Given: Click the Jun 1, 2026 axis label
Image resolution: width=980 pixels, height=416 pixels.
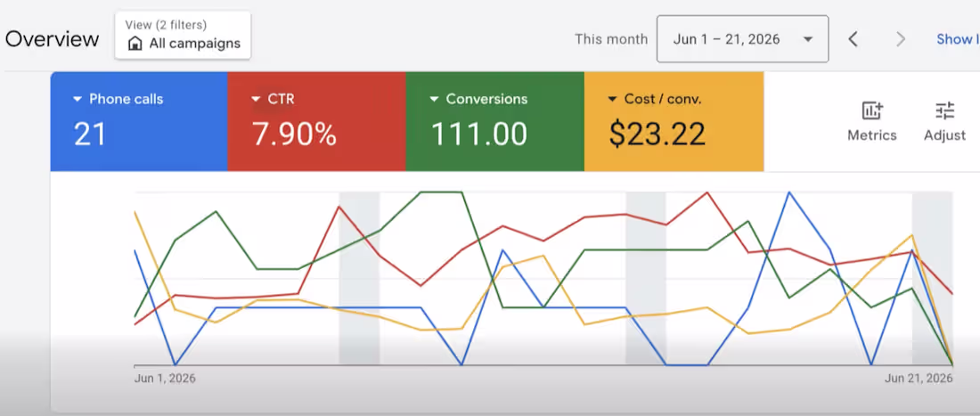Looking at the screenshot, I should (x=165, y=379).
